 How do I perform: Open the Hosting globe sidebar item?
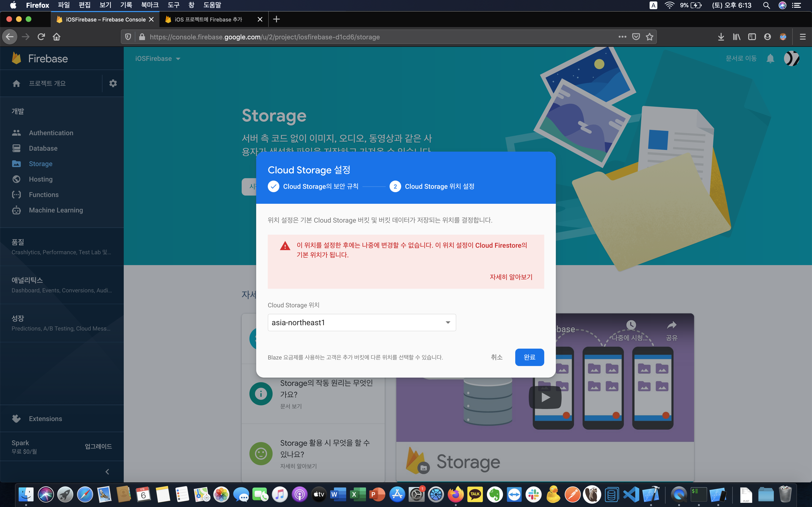(x=40, y=179)
